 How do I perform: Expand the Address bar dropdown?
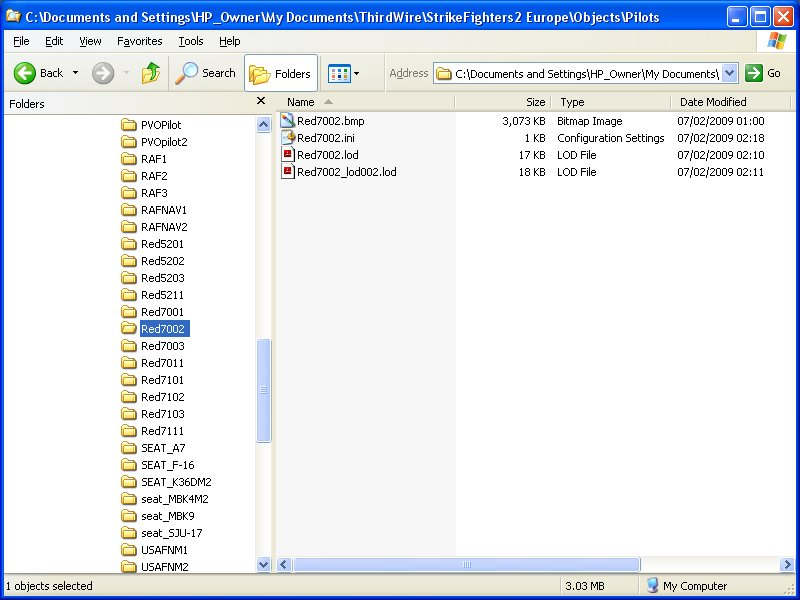(730, 73)
